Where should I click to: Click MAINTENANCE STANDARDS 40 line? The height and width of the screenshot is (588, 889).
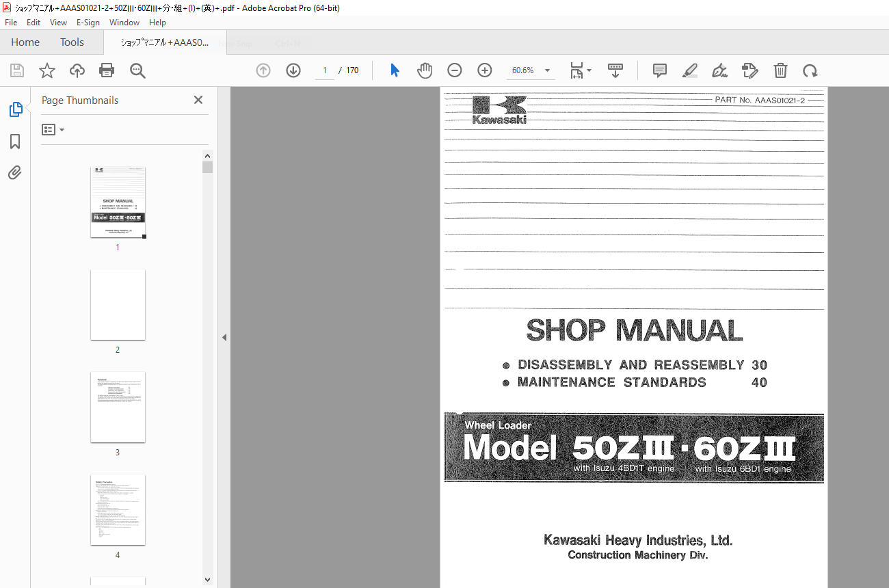[x=635, y=383]
